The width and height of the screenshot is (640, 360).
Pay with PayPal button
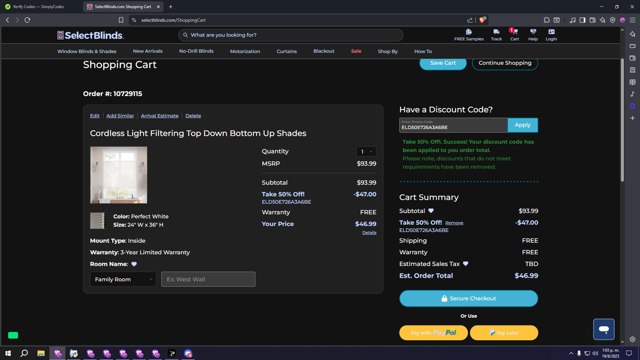click(433, 333)
